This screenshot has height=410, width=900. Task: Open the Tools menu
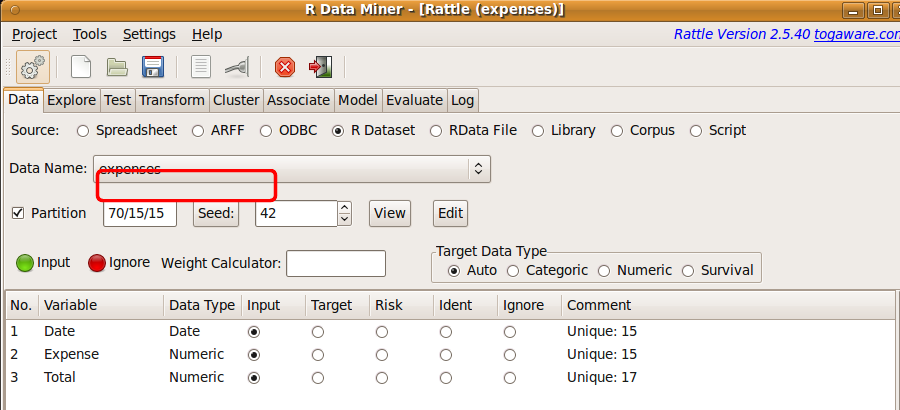90,34
